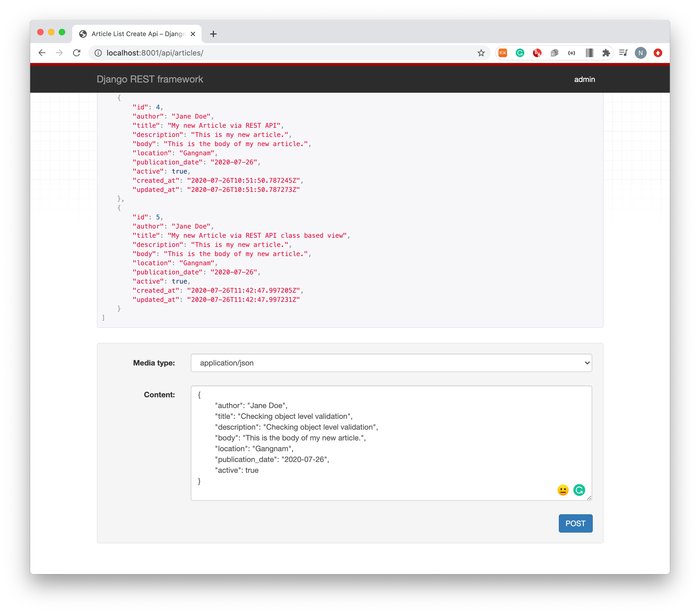Open the EX extension in the toolbar
The height and width of the screenshot is (614, 700).
click(503, 53)
